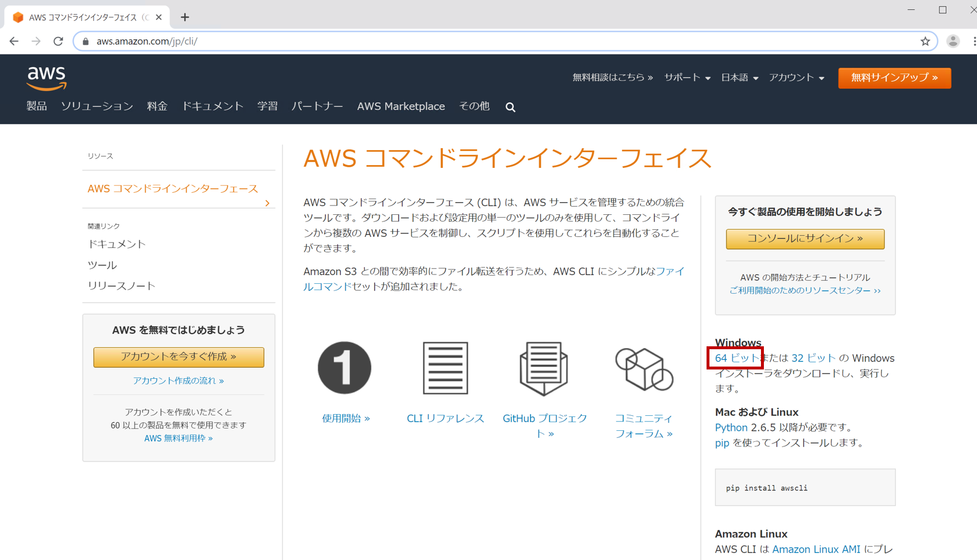Click the 無料サインアップ button

click(894, 78)
